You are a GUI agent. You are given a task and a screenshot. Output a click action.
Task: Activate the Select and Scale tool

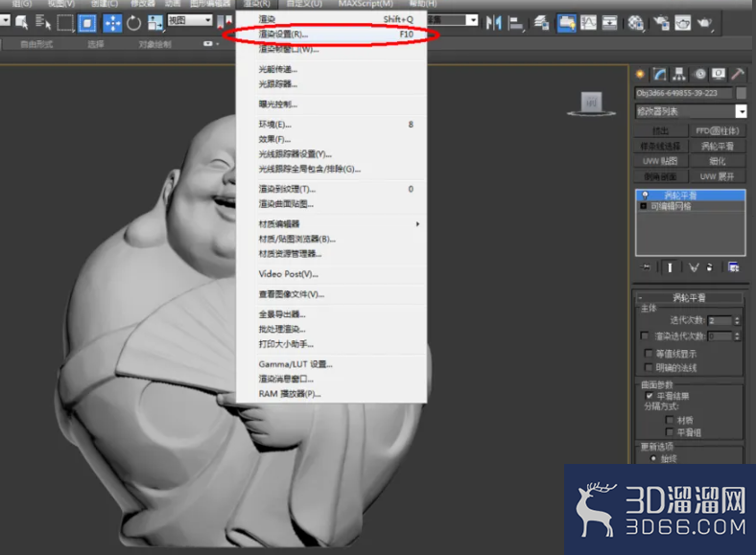[x=155, y=23]
